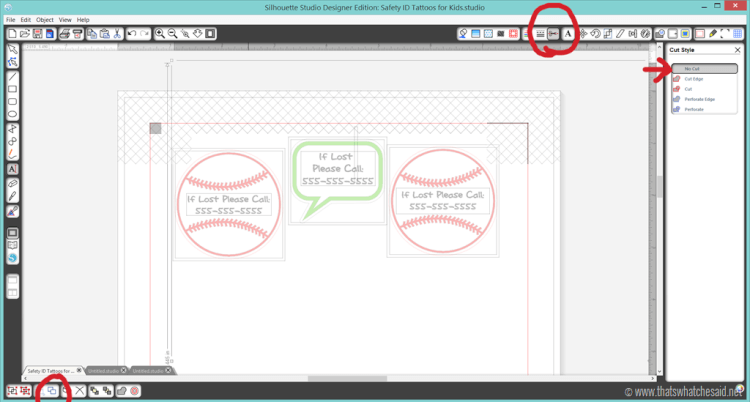The height and width of the screenshot is (402, 750).
Task: Select the Perforate style
Action: pyautogui.click(x=705, y=109)
